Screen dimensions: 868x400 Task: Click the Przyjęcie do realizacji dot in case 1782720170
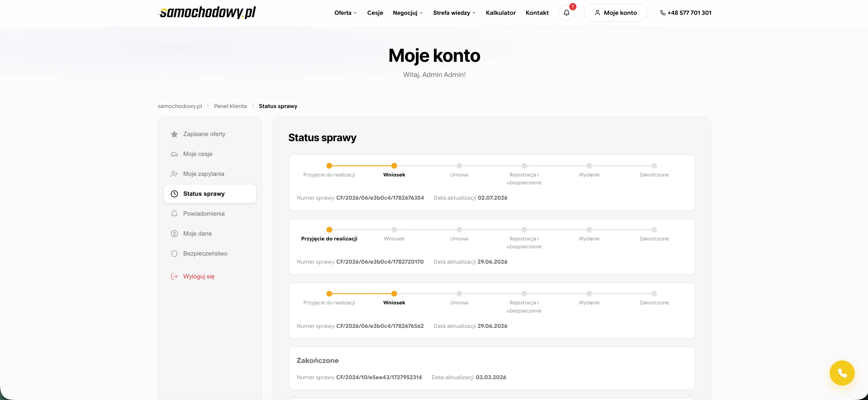[x=329, y=230]
